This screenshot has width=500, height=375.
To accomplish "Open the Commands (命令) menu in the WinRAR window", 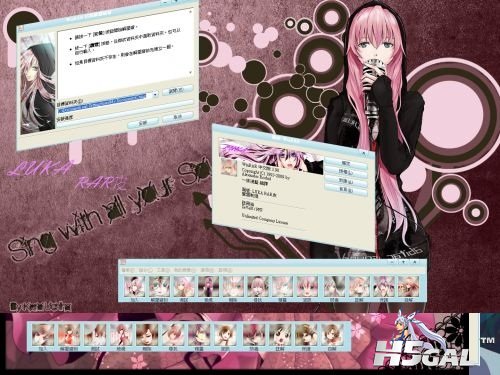I will pyautogui.click(x=145, y=270).
